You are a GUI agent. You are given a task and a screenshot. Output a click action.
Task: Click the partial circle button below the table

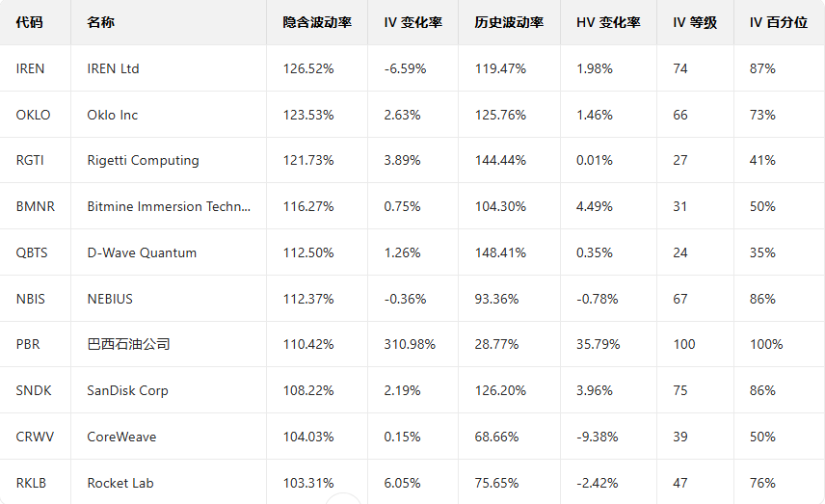pyautogui.click(x=343, y=498)
